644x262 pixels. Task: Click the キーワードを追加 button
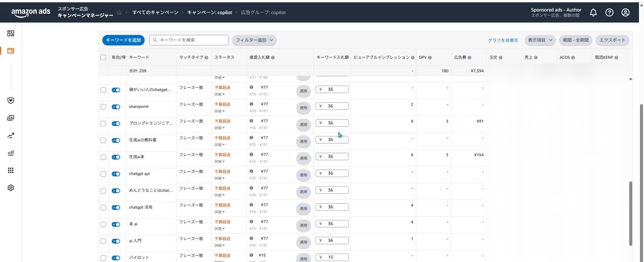click(123, 40)
